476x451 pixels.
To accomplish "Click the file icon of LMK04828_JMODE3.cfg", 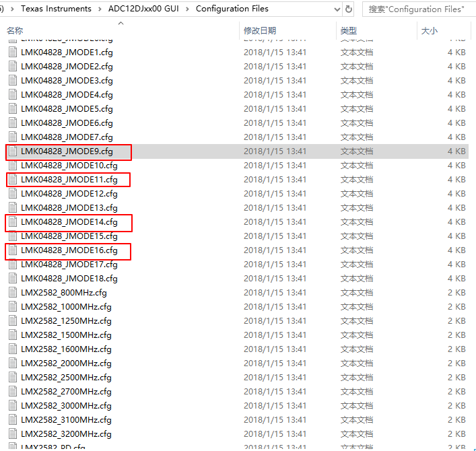I will (x=13, y=80).
